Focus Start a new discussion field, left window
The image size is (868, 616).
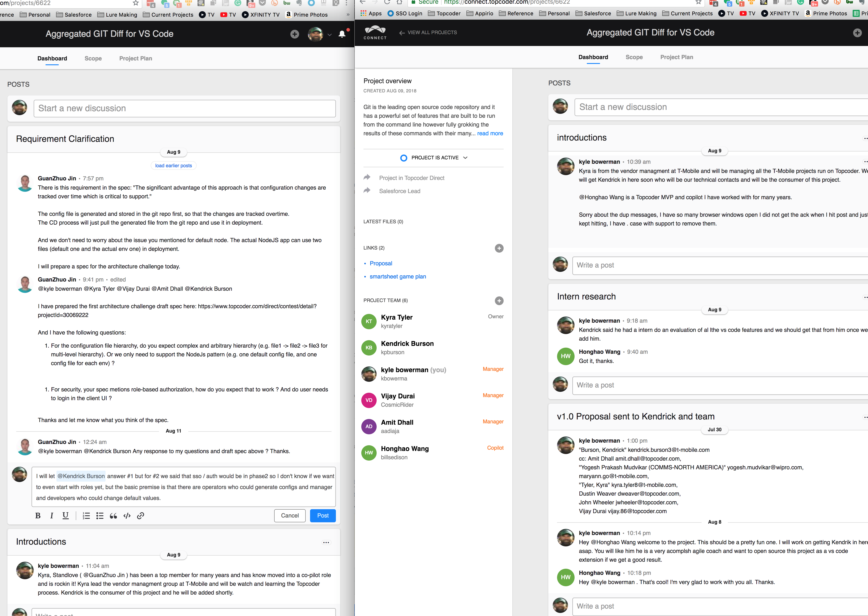tap(185, 109)
